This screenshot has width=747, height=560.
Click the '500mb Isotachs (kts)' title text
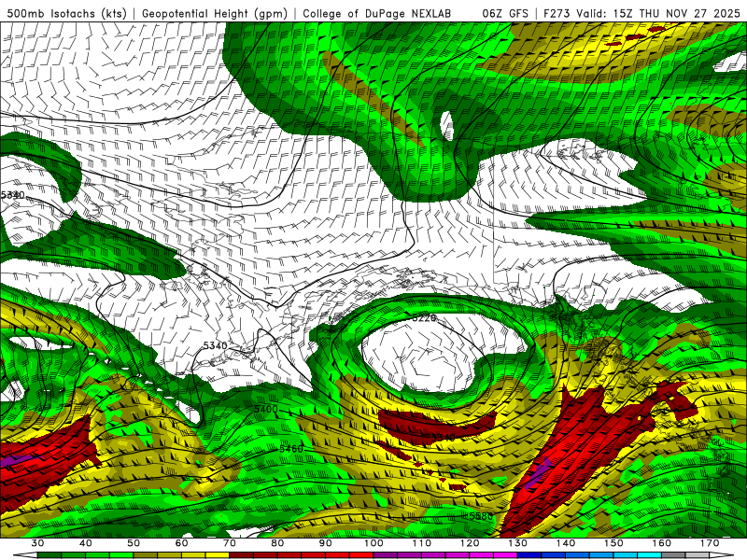pos(66,13)
